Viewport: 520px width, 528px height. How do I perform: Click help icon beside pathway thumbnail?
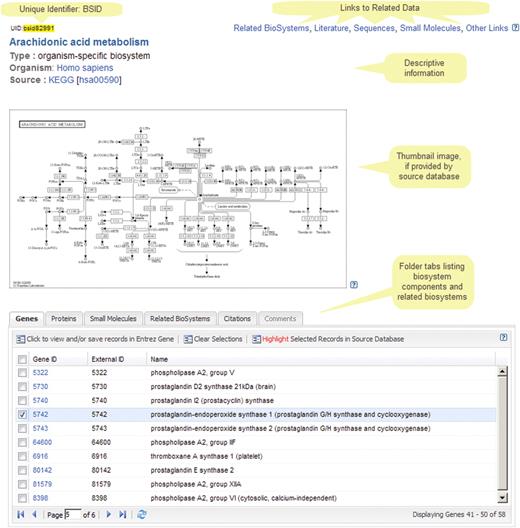point(354,285)
